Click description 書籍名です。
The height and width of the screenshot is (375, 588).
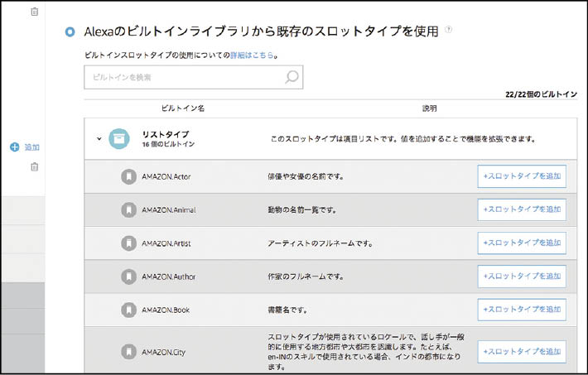coord(287,310)
